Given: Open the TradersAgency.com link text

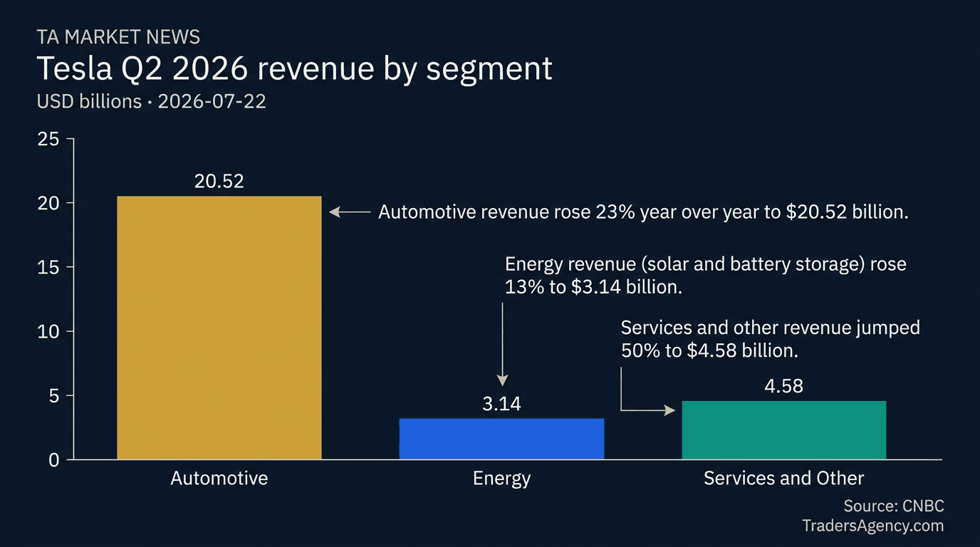Looking at the screenshot, I should [x=872, y=526].
